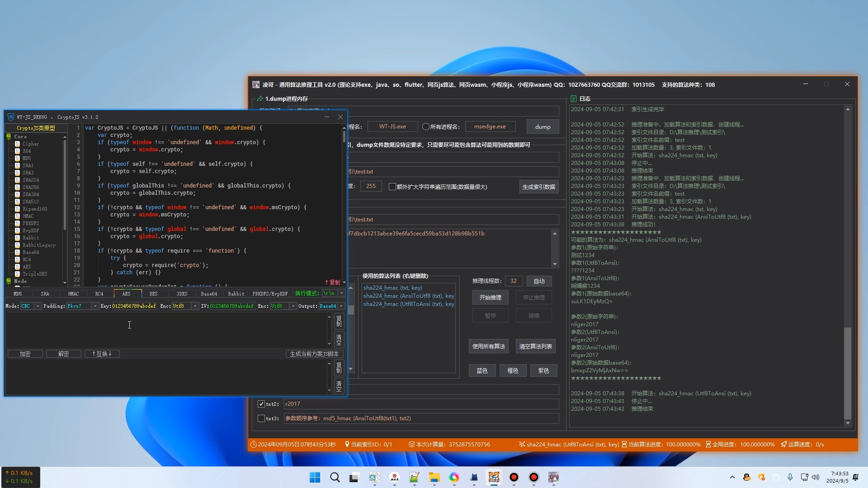Screen dimensions: 868x488
Task: Open the Base64 tab
Action: pyautogui.click(x=209, y=294)
